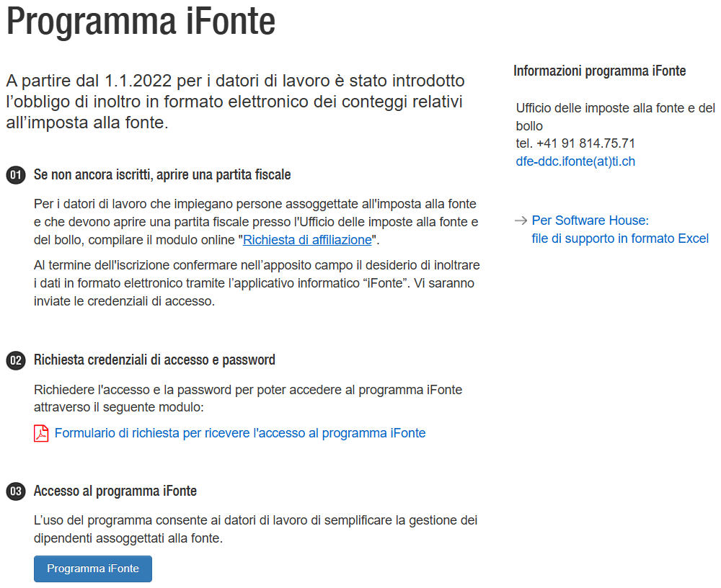This screenshot has width=721, height=588.
Task: Click the paragraph starting "L'uso del programma consente"
Action: pyautogui.click(x=255, y=529)
